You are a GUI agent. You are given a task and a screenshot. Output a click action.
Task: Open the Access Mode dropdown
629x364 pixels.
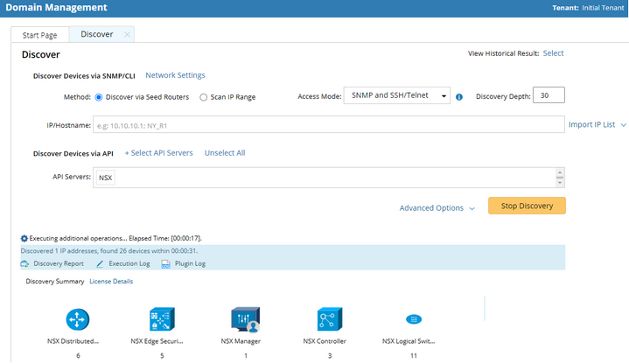coord(397,95)
